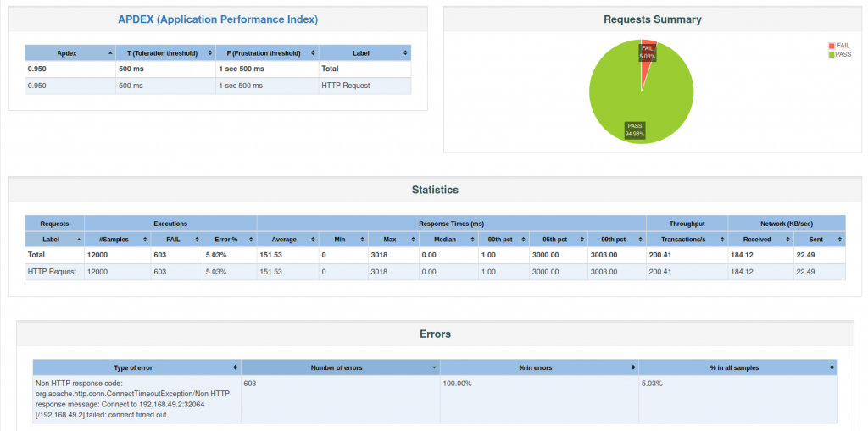Click the Received network column header
This screenshot has height=431, width=868.
760,240
